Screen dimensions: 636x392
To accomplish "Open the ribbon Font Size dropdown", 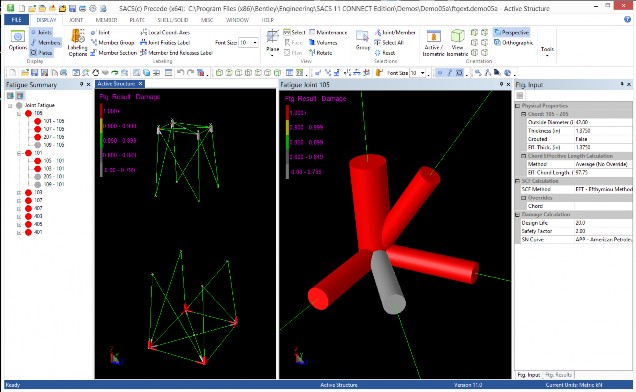I will [x=255, y=42].
